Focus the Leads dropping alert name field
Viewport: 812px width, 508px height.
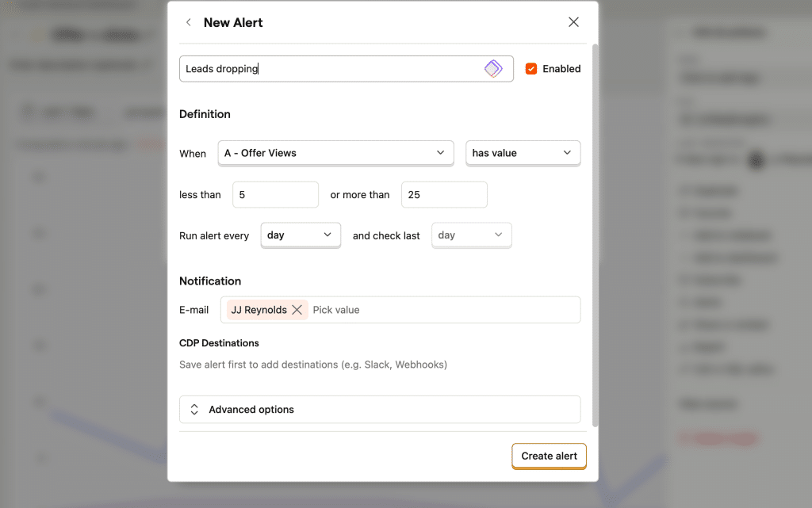pyautogui.click(x=329, y=69)
